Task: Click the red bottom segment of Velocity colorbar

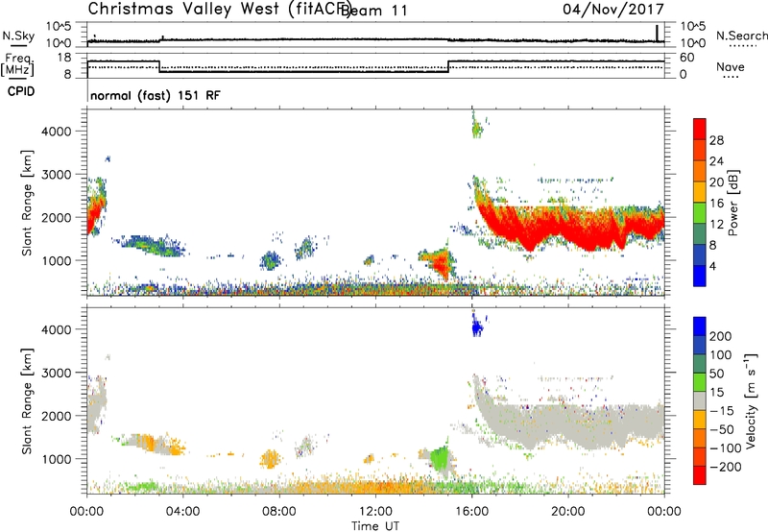Action: tap(700, 475)
